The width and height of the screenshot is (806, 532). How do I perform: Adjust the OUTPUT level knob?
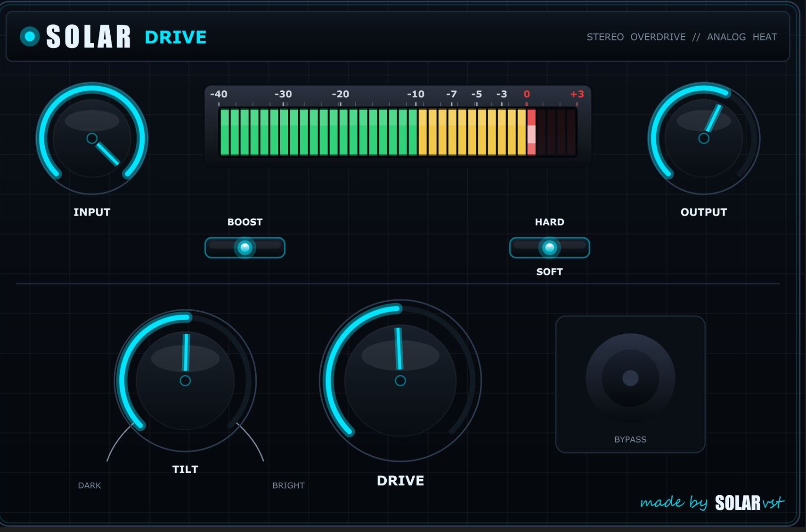click(704, 138)
